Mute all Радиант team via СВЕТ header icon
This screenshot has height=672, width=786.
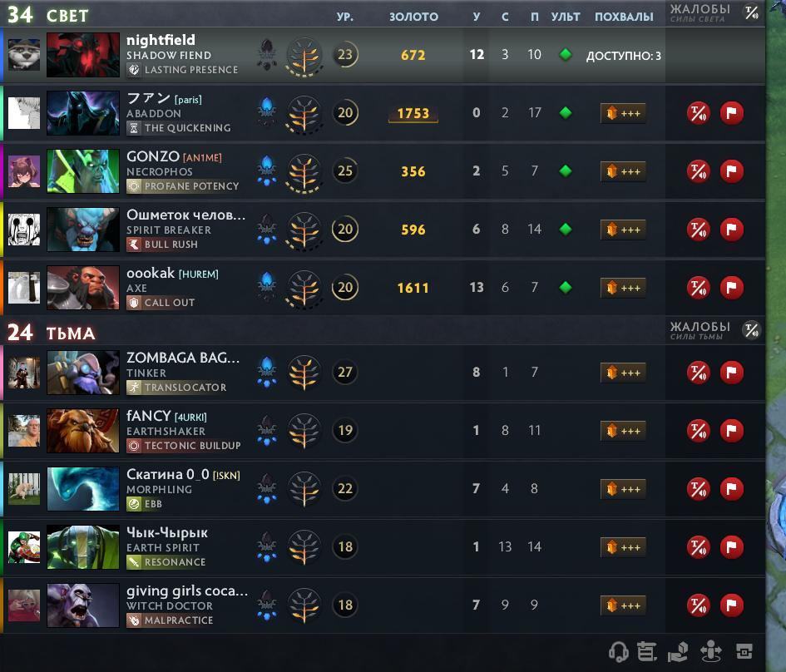(x=751, y=12)
